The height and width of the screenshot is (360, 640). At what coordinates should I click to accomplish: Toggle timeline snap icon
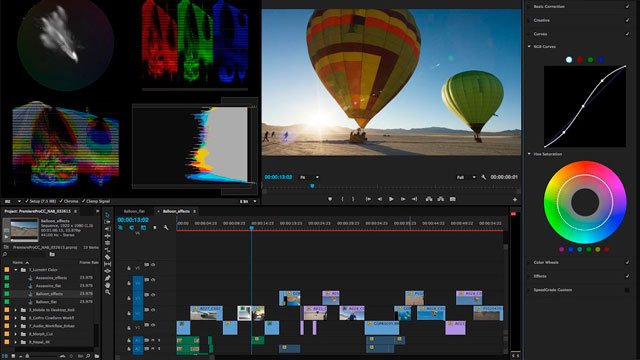click(131, 227)
